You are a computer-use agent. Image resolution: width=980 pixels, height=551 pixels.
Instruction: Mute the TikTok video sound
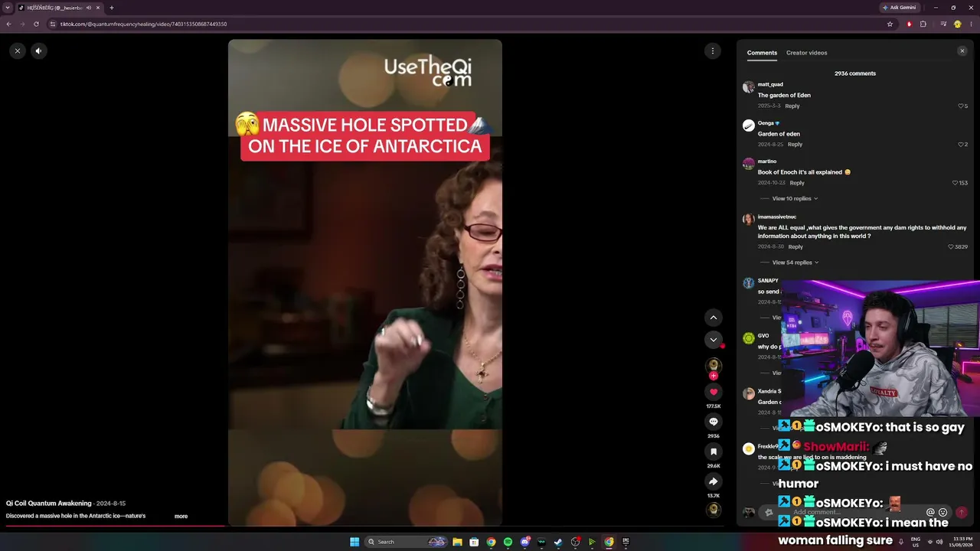[38, 51]
